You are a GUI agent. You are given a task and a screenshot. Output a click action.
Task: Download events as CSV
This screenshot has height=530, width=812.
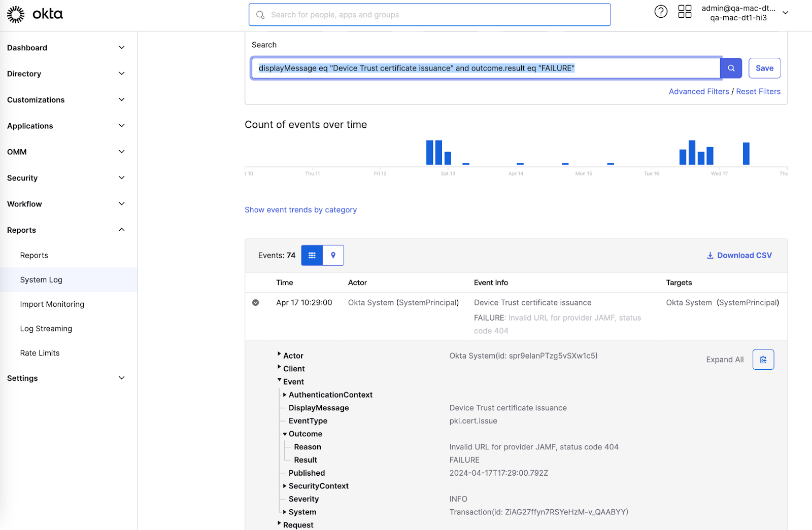(x=739, y=256)
